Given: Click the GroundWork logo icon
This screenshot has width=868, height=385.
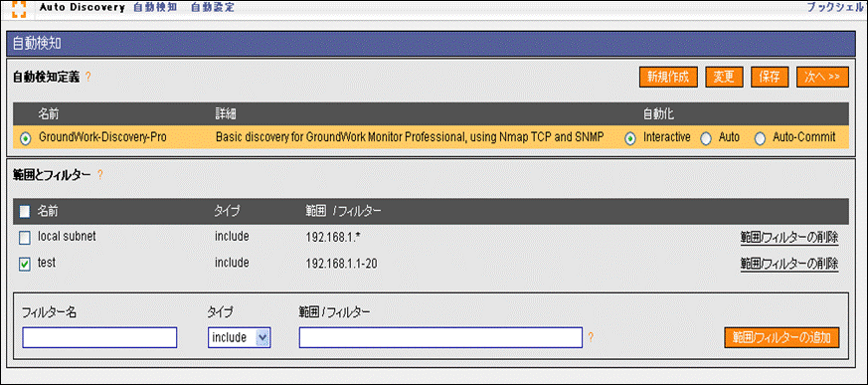Looking at the screenshot, I should coord(19,8).
